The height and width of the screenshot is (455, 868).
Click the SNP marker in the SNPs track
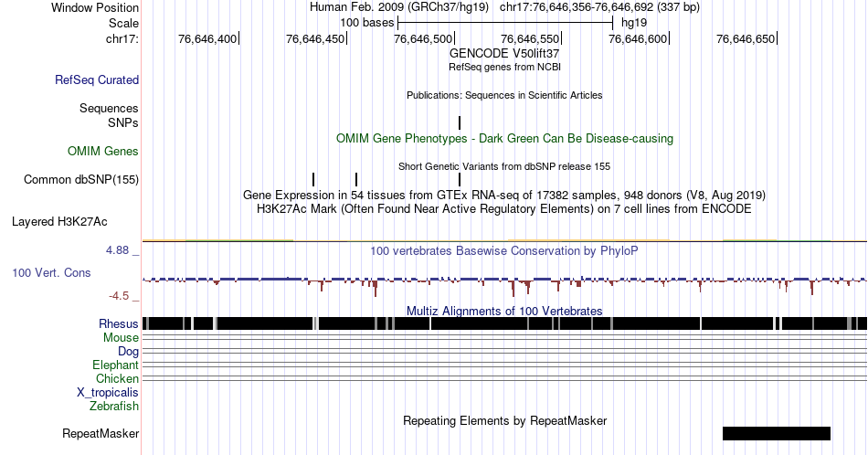(x=460, y=122)
